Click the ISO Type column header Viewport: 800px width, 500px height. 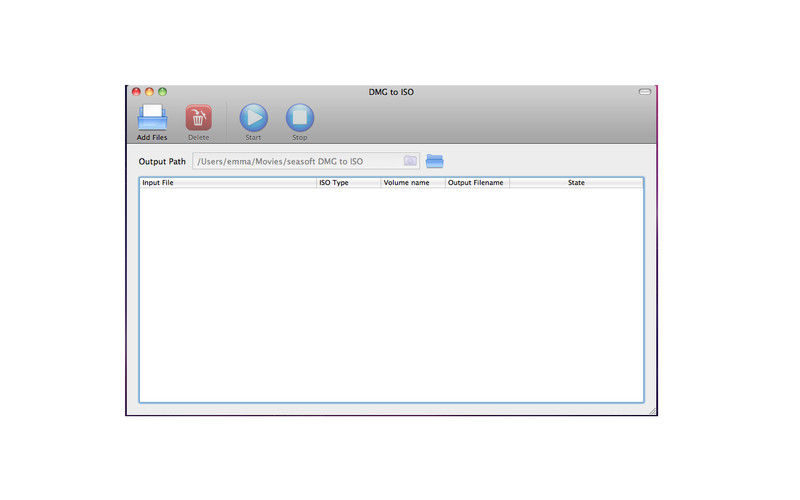click(348, 183)
